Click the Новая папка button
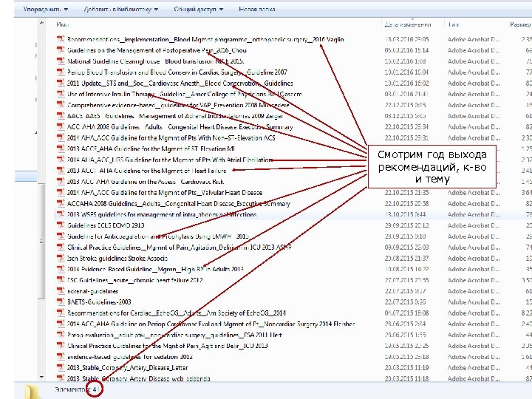The width and height of the screenshot is (532, 399). [x=257, y=9]
